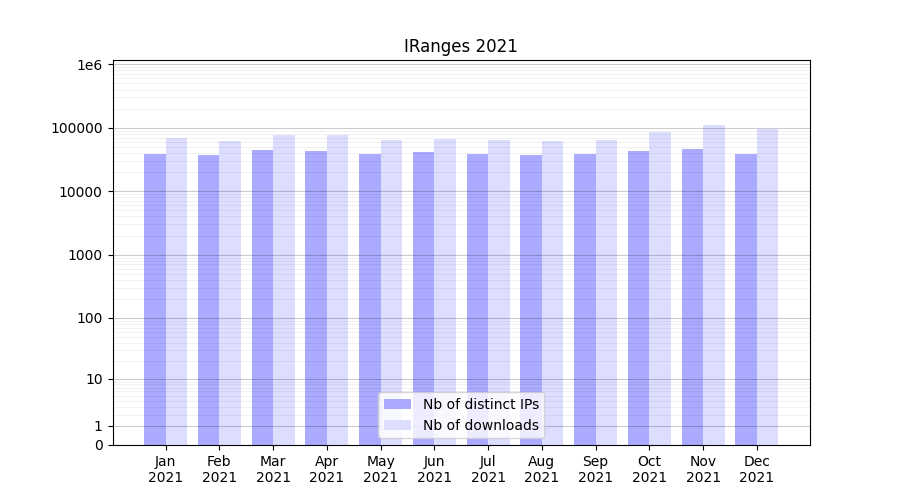Select the 10 y-axis tick label
Viewport: 900px width, 500px height.
point(93,380)
